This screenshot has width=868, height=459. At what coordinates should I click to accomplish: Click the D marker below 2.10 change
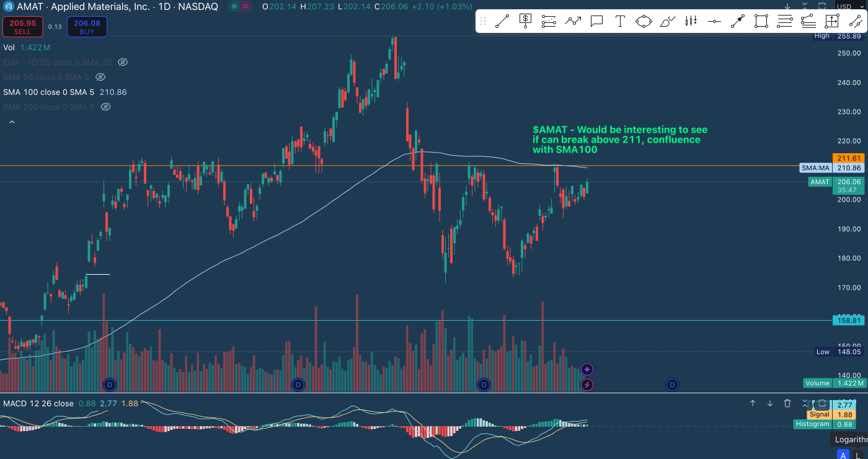[x=298, y=385]
